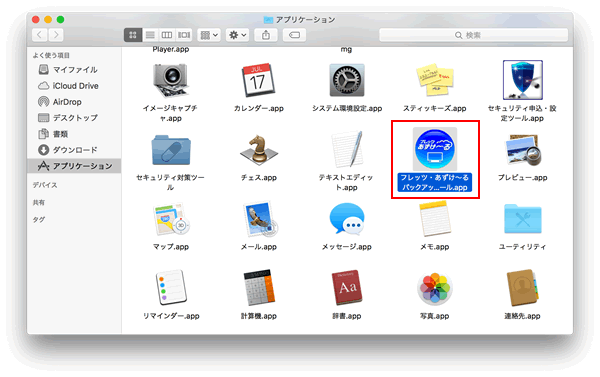600x377 pixels.
Task: Click the 検索 search field
Action: click(x=473, y=35)
